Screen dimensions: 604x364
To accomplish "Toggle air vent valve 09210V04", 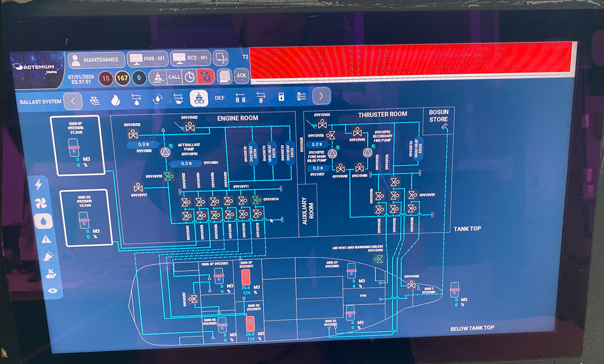I will tap(378, 259).
